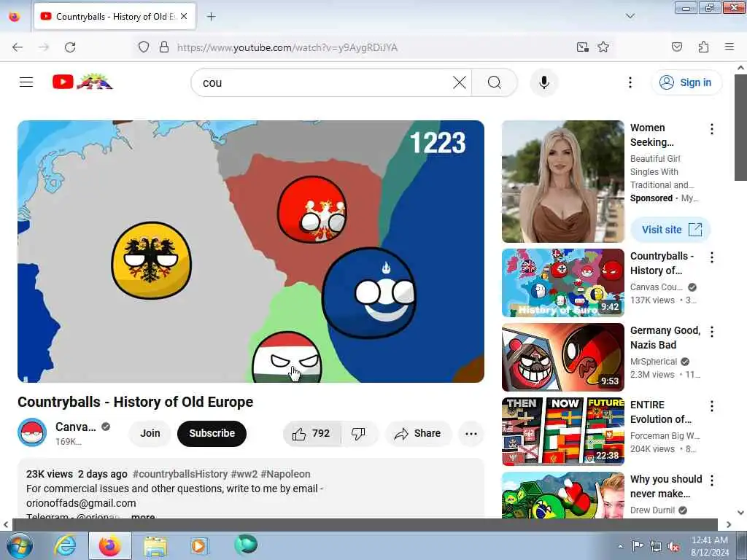Reload the current page
The height and width of the screenshot is (560, 747).
[70, 47]
